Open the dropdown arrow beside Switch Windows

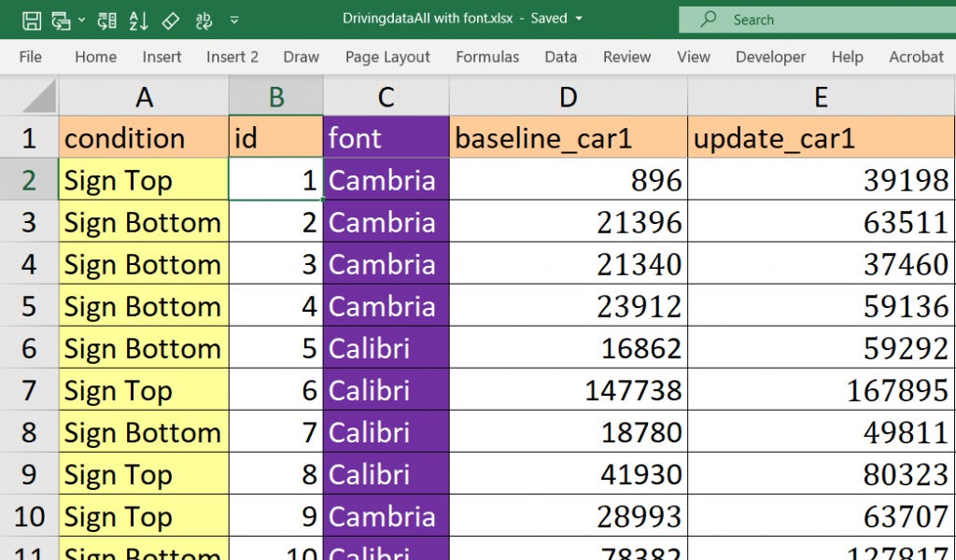pyautogui.click(x=82, y=21)
